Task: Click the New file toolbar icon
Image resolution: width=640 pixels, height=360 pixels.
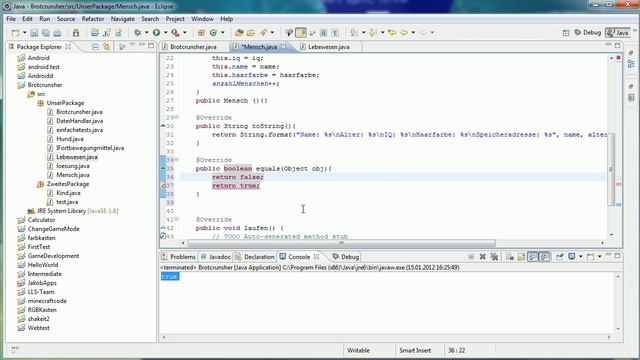Action: click(16, 33)
